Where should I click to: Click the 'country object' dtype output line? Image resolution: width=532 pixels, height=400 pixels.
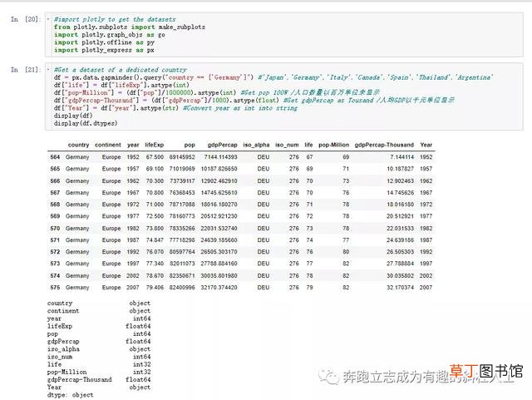tap(99, 303)
